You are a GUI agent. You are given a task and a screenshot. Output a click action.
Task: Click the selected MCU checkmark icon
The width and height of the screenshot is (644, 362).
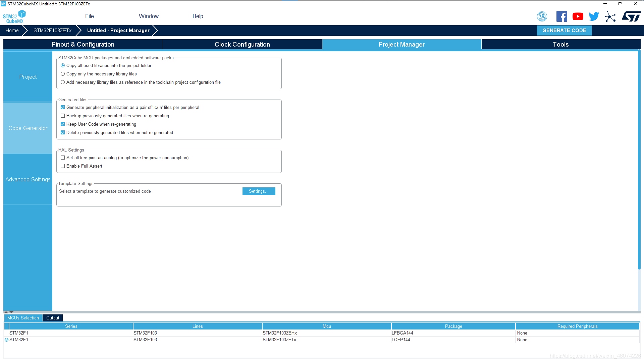tap(6, 340)
